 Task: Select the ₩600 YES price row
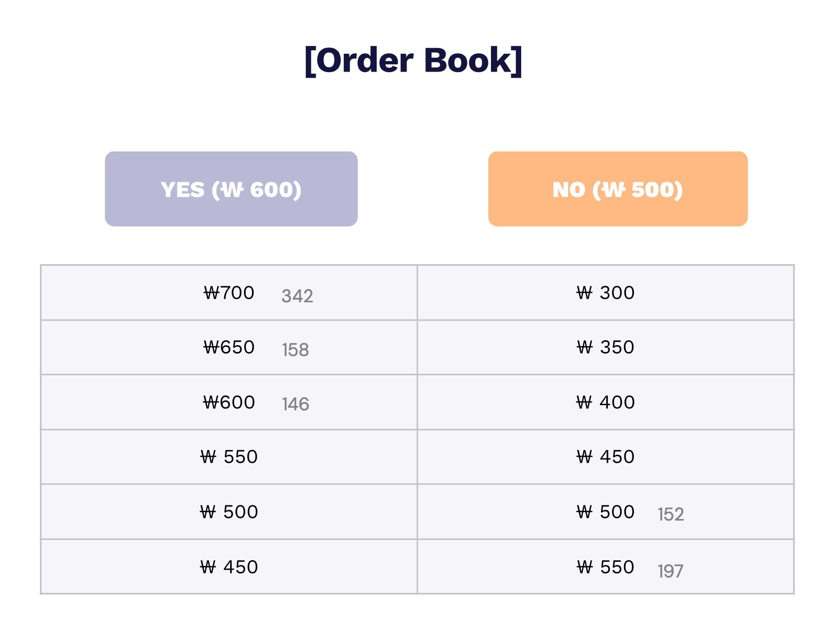pyautogui.click(x=229, y=402)
